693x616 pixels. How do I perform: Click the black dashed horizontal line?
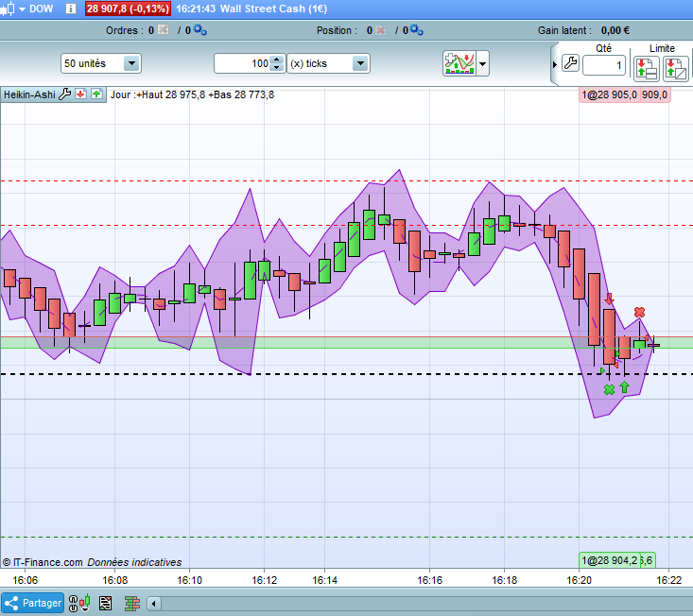[346, 374]
